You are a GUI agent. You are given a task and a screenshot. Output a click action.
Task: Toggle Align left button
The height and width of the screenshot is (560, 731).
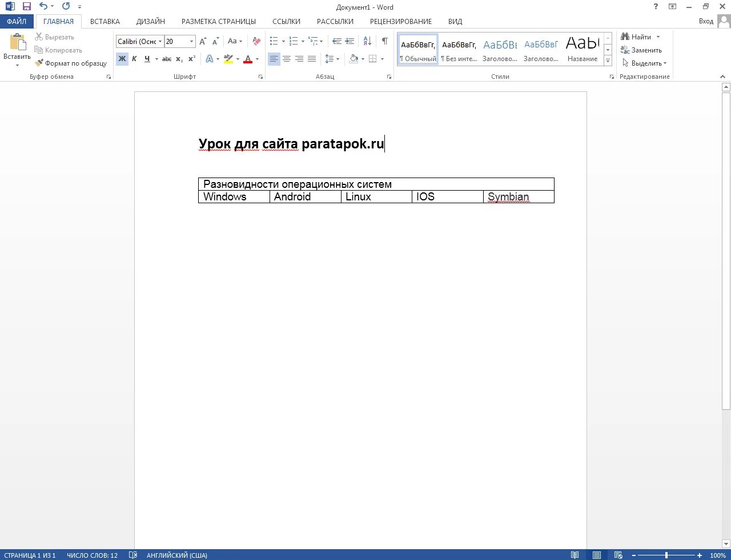point(274,59)
